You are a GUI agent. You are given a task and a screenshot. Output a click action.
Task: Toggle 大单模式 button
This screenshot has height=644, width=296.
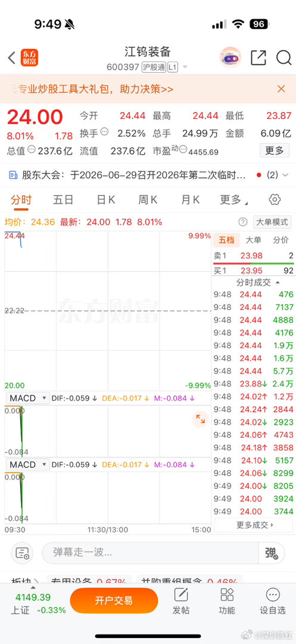272,222
